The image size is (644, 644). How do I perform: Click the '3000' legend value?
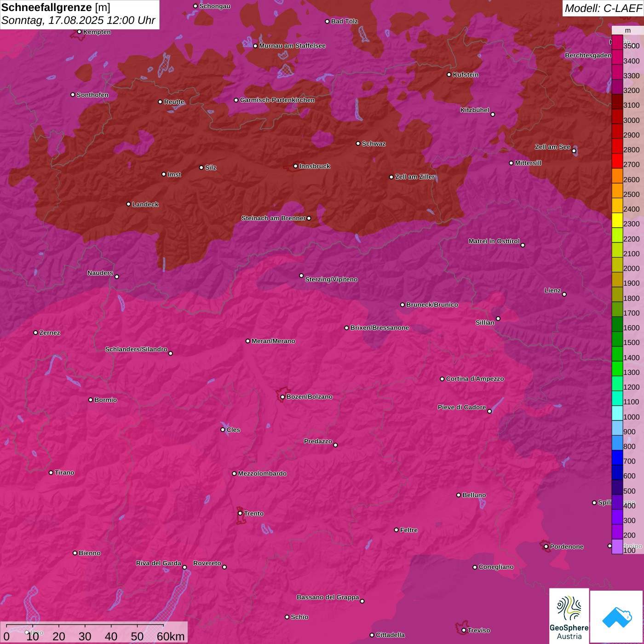631,120
